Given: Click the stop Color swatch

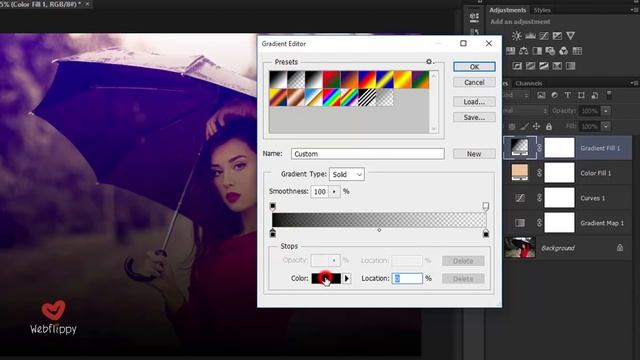Looking at the screenshot, I should point(326,278).
